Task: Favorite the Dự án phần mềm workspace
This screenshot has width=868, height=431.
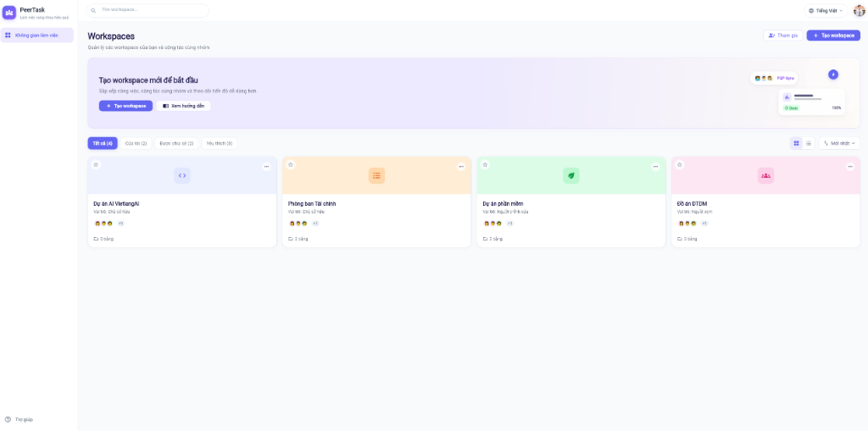Action: (x=485, y=164)
